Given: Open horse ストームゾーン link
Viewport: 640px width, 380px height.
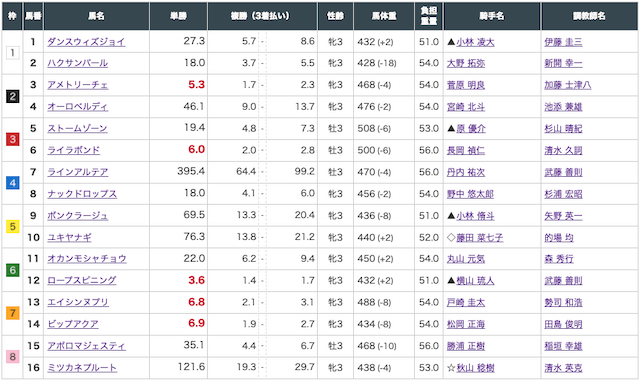Looking at the screenshot, I should click(77, 129).
